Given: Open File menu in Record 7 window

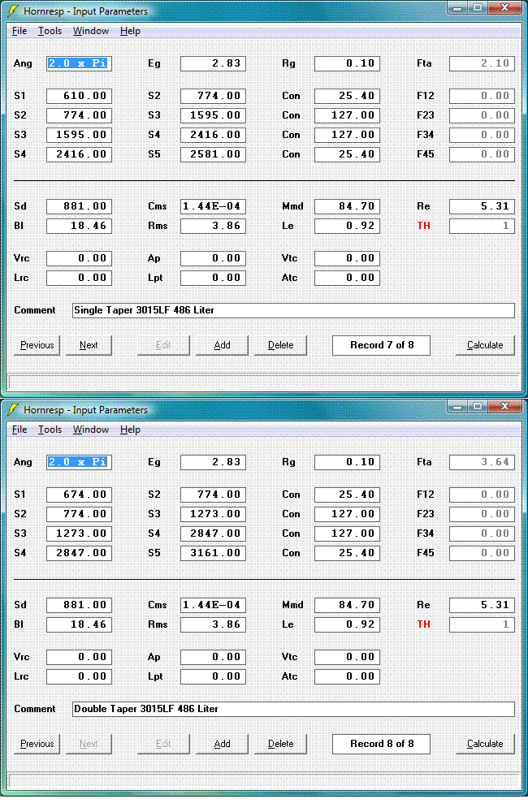Looking at the screenshot, I should click(x=19, y=31).
